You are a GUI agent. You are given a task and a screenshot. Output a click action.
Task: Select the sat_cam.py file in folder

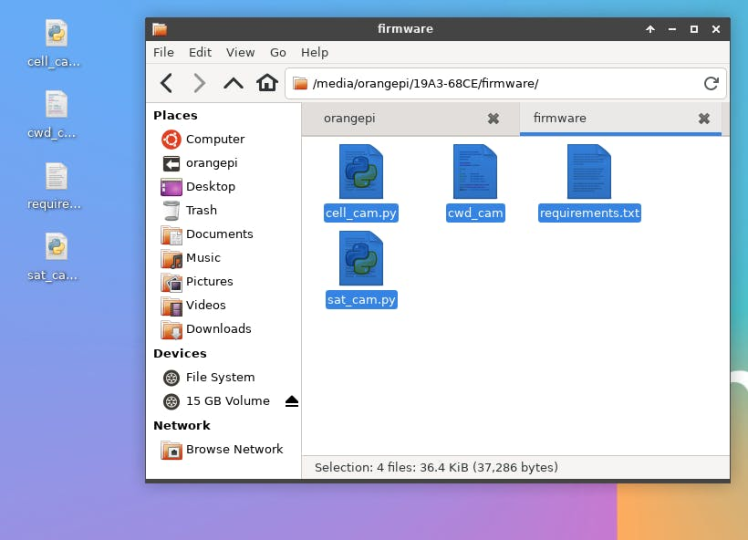click(361, 259)
